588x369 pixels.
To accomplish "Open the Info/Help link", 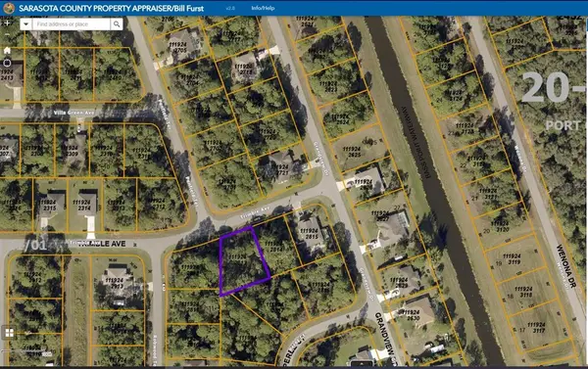I will [263, 8].
